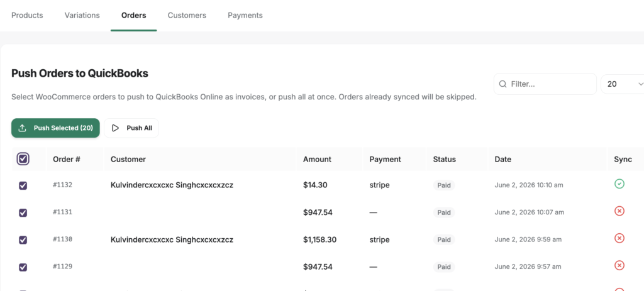Click the $947.54 amount for order #1129
Image resolution: width=644 pixels, height=291 pixels.
coord(318,267)
